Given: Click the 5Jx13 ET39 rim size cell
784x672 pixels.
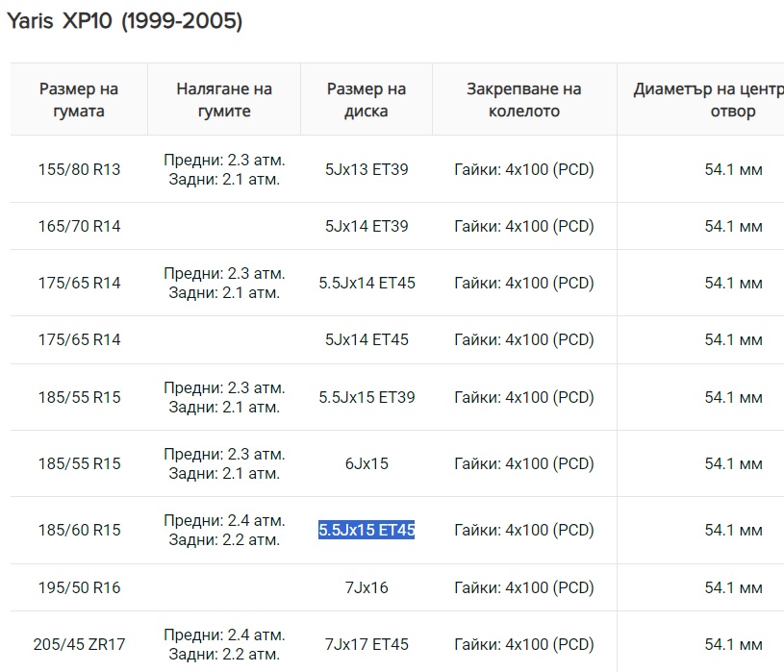Looking at the screenshot, I should point(367,169).
